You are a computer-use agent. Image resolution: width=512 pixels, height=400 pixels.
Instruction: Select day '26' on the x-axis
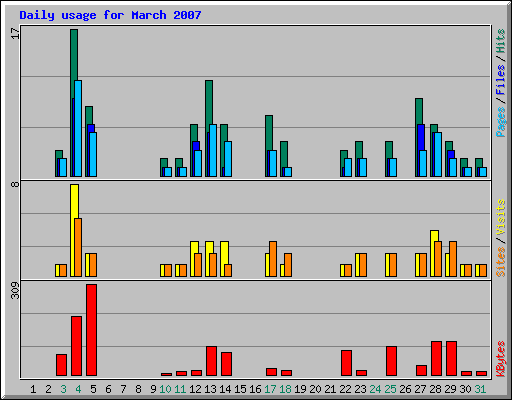click(x=405, y=389)
